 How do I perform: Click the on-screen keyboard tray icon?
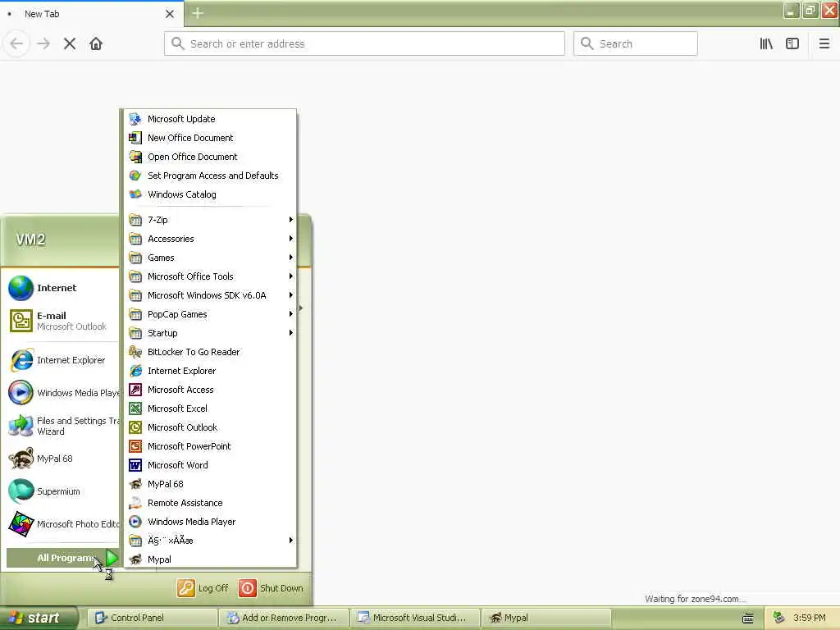tap(748, 619)
